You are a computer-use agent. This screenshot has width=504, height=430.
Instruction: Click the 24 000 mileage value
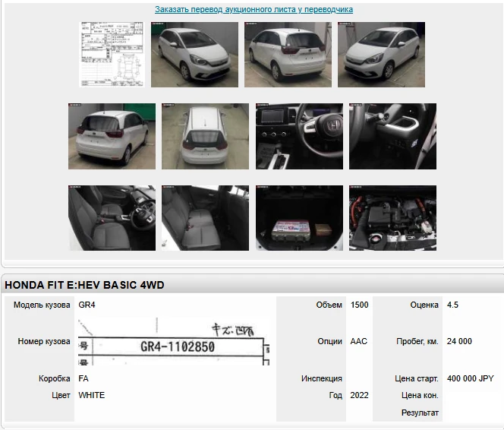pos(459,342)
